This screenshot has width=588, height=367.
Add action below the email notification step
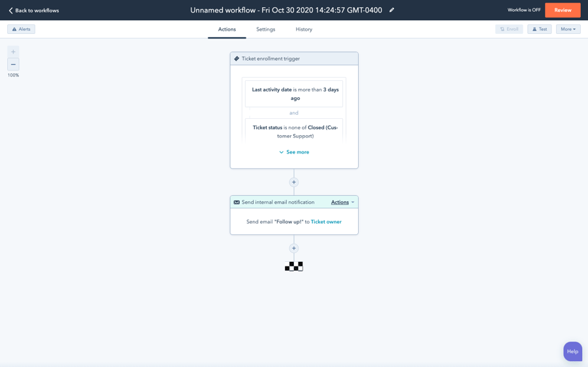click(x=293, y=248)
